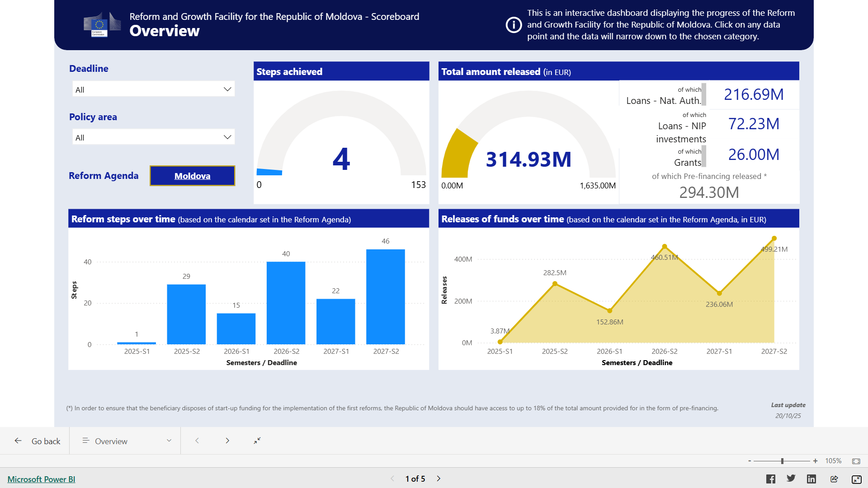Viewport: 868px width, 488px height.
Task: Share report on Twitter icon
Action: pos(791,479)
